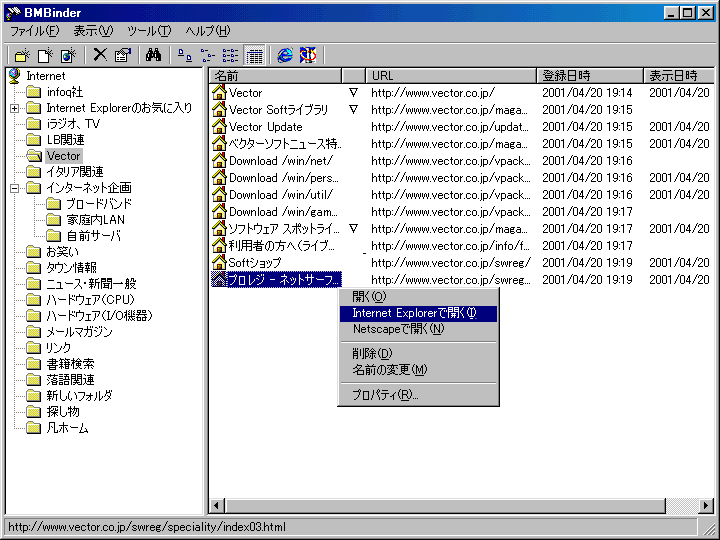Sort by the URL column header
This screenshot has width=720, height=540.
pyautogui.click(x=451, y=75)
